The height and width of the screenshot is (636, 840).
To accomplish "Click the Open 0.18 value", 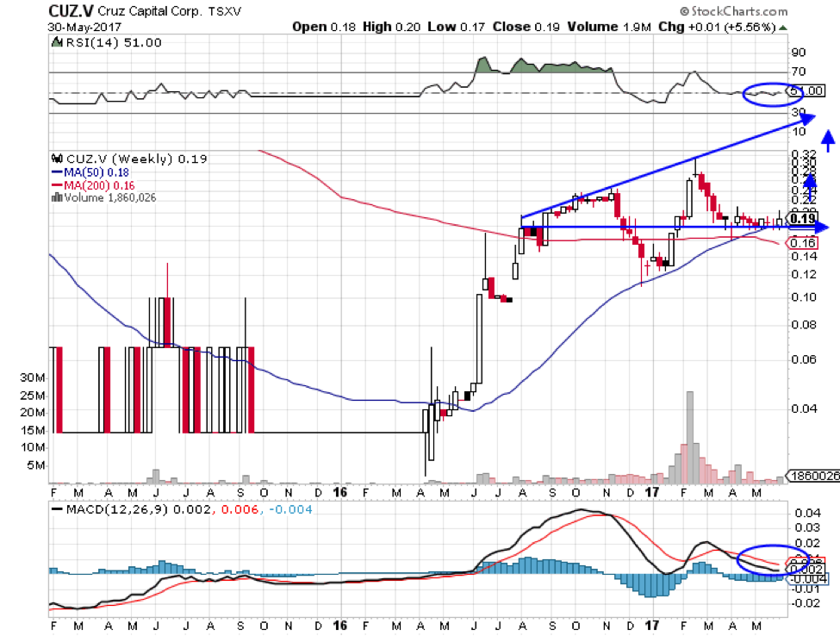I will (324, 27).
